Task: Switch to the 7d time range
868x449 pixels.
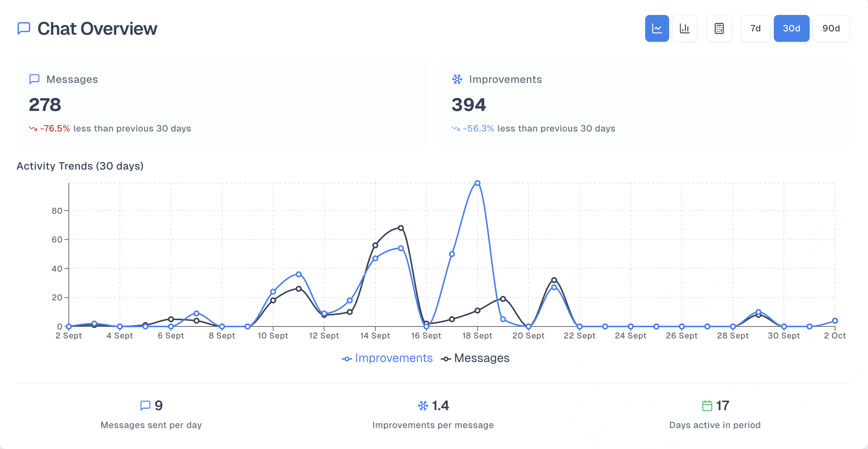Action: tap(755, 28)
